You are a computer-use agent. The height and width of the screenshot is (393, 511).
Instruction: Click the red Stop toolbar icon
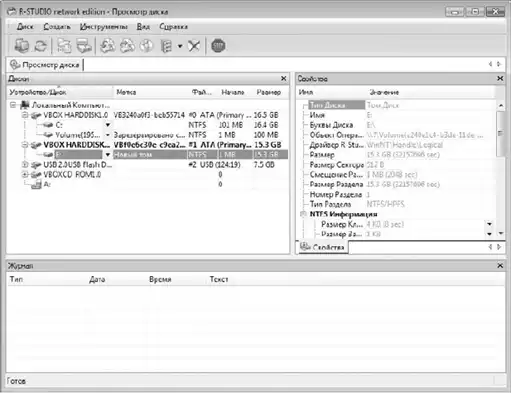(218, 46)
